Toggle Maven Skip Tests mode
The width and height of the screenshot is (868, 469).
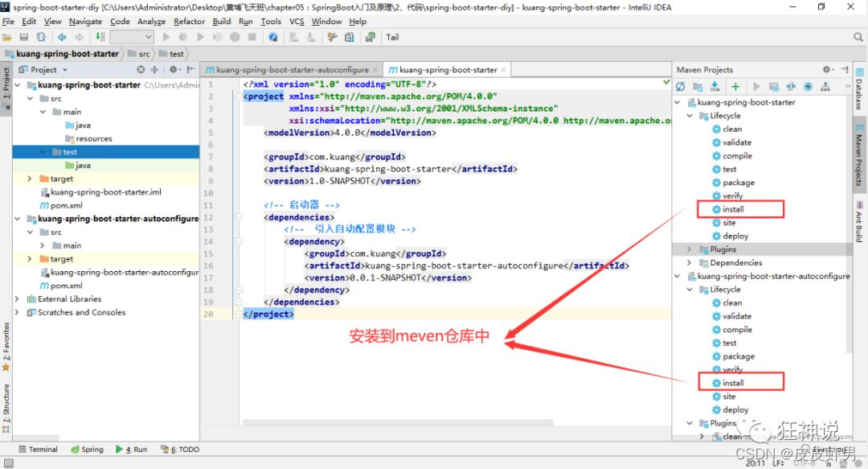(x=809, y=87)
